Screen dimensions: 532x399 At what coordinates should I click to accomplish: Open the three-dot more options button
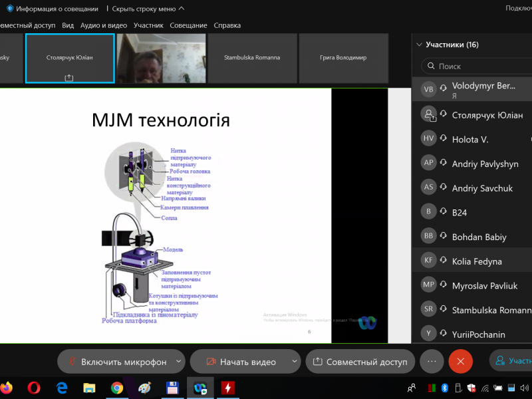432,361
